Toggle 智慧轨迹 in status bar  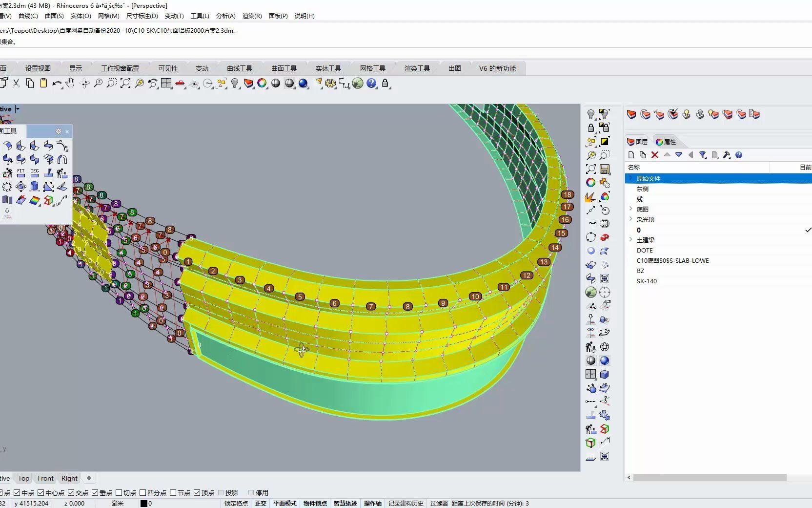coord(345,504)
